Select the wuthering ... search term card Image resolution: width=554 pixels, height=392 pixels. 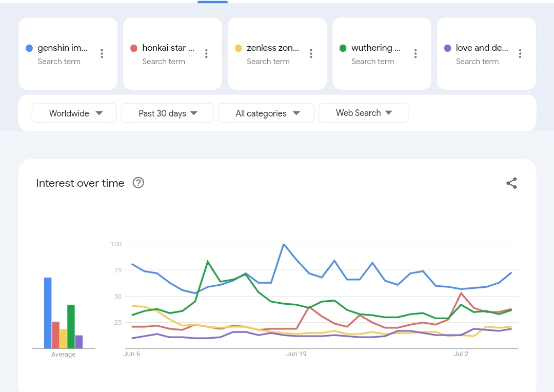pyautogui.click(x=382, y=54)
